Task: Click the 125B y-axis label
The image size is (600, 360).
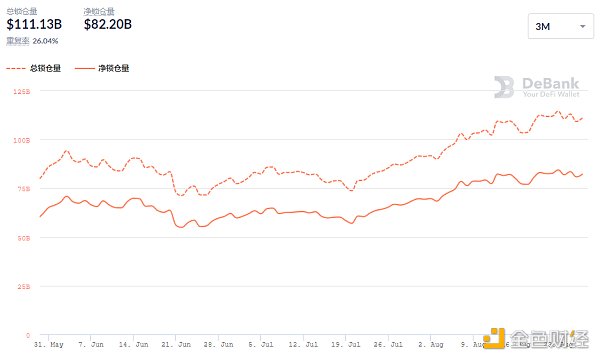Action: [21, 91]
